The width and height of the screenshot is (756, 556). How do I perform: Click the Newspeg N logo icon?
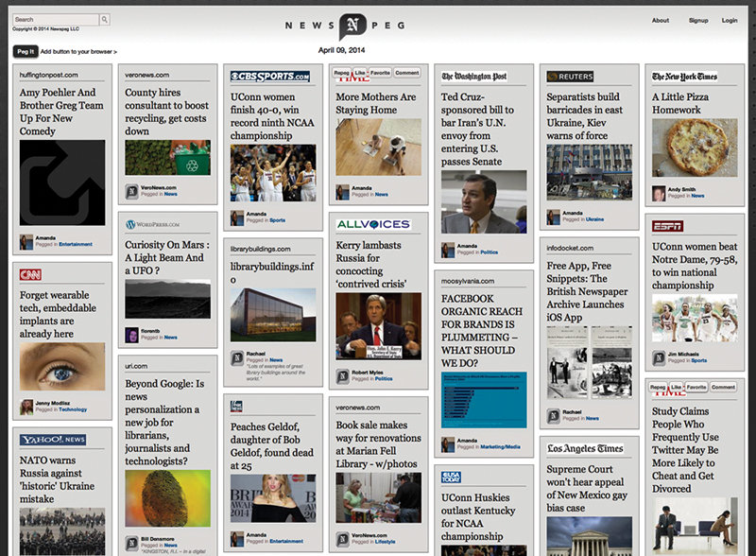click(x=352, y=26)
